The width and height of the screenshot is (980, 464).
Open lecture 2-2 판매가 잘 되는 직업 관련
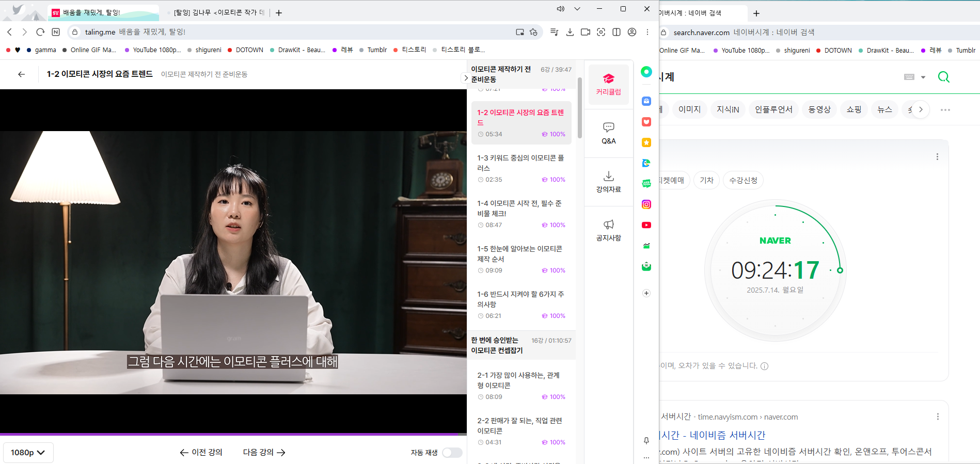coord(521,431)
